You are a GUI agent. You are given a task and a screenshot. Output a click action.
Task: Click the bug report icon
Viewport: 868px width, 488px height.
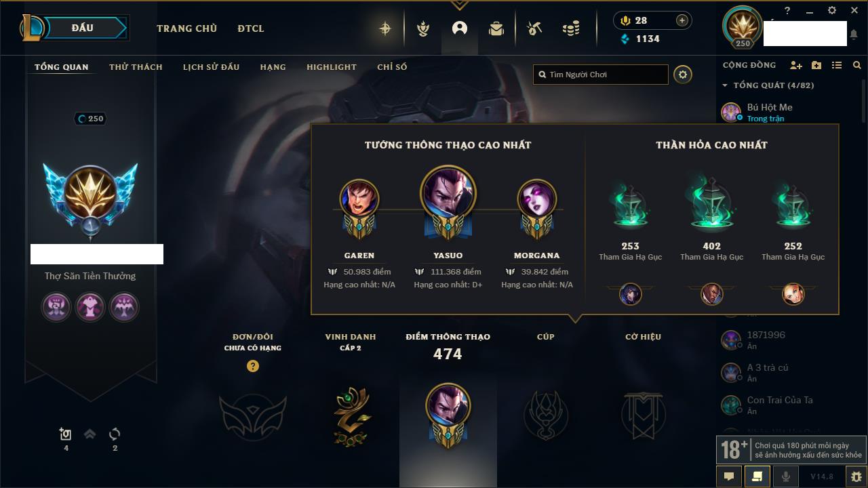pyautogui.click(x=856, y=476)
